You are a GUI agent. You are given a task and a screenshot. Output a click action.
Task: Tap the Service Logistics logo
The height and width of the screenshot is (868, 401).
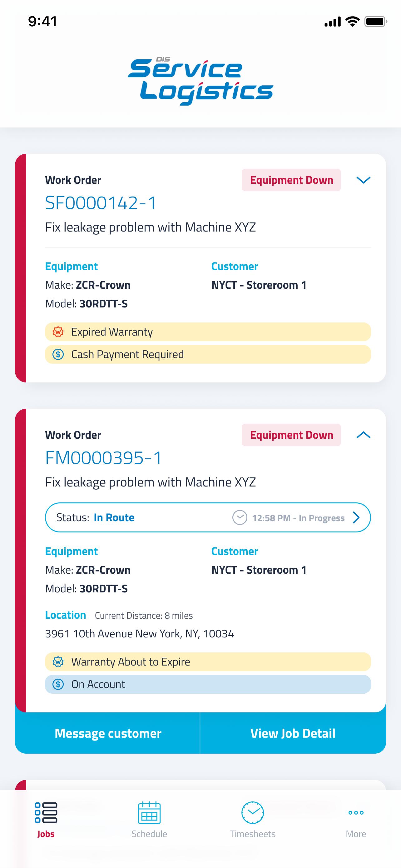[200, 81]
